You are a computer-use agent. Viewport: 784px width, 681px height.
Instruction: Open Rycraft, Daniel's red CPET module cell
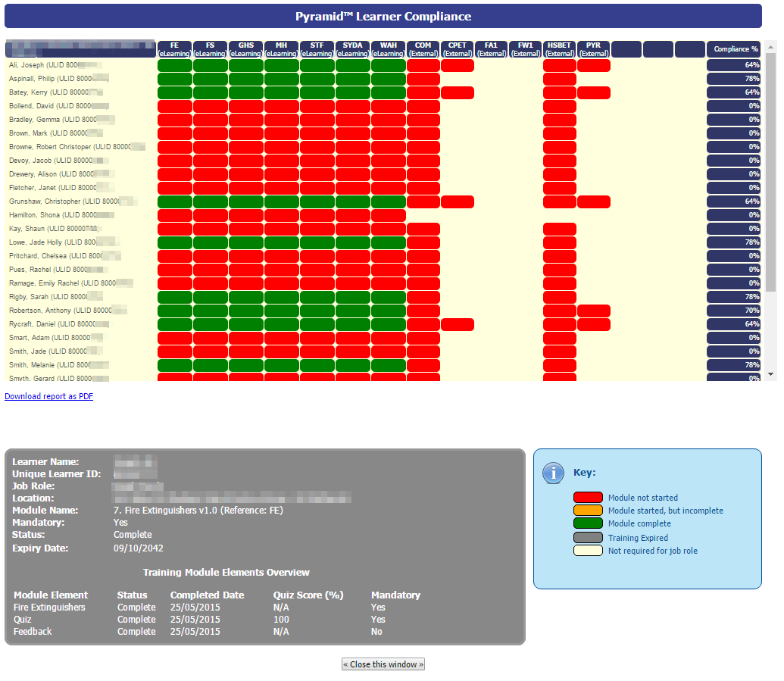click(458, 324)
